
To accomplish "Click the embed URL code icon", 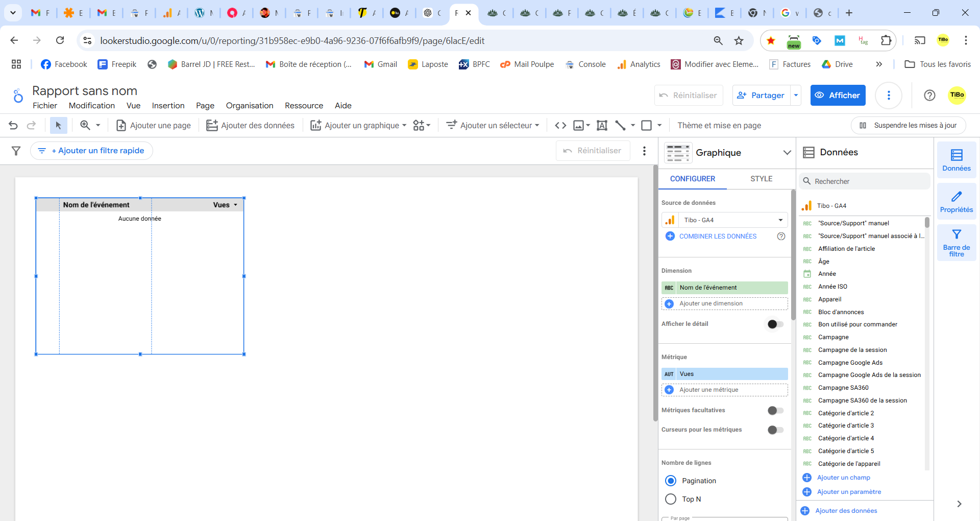I will click(560, 125).
